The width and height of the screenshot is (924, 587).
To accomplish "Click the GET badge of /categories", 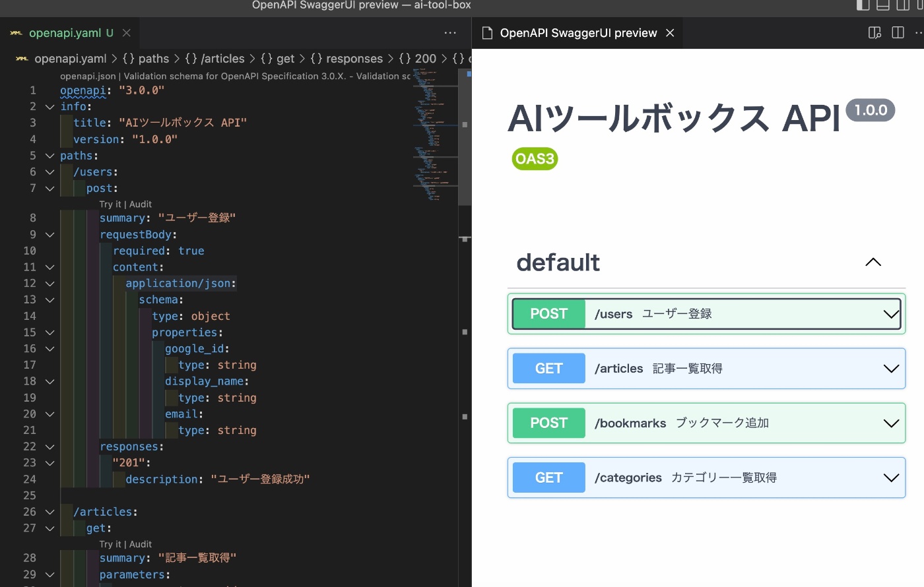I will pyautogui.click(x=549, y=478).
